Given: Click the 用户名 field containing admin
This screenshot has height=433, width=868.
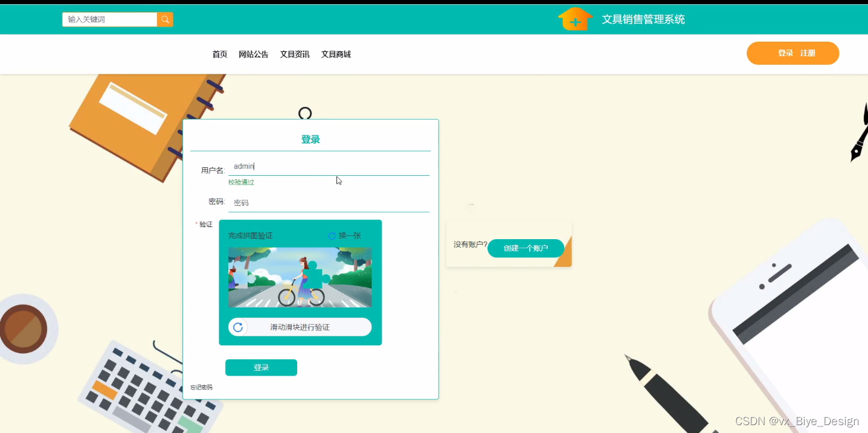Looking at the screenshot, I should pos(329,166).
